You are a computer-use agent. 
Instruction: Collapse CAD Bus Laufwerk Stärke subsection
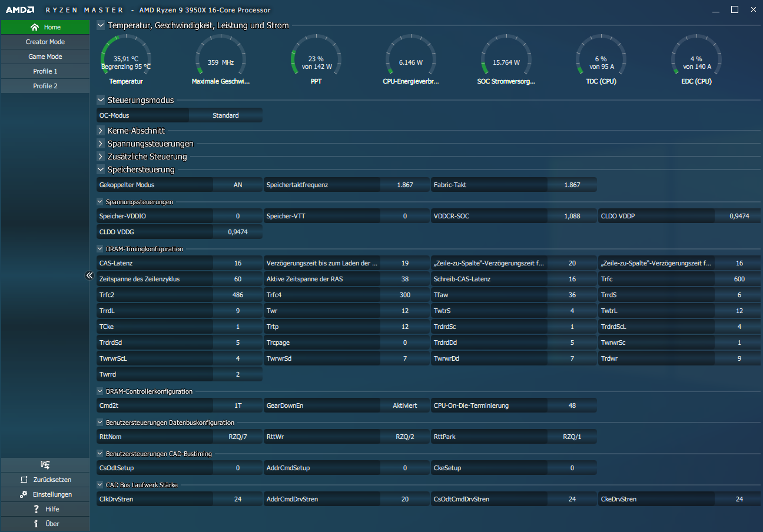100,485
